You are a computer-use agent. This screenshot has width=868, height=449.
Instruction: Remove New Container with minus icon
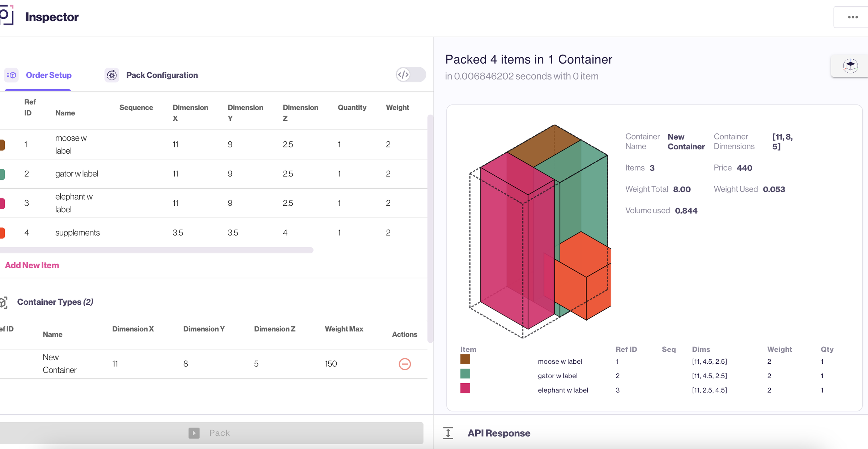pos(405,364)
